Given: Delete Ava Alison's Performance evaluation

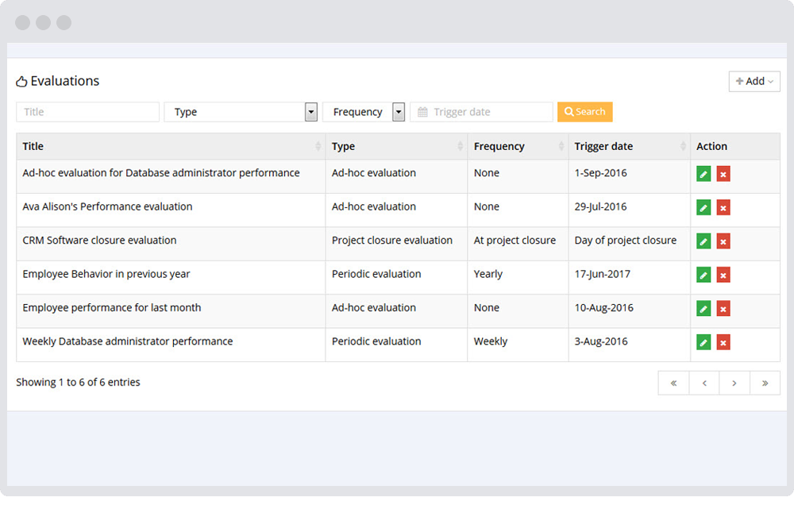Looking at the screenshot, I should (723, 207).
